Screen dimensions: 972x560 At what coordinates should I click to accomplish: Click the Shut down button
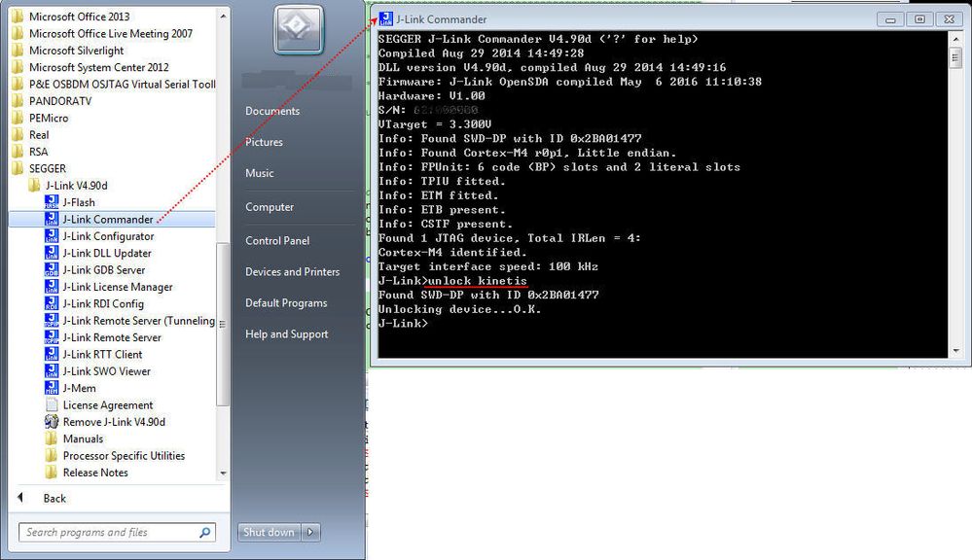tap(269, 532)
